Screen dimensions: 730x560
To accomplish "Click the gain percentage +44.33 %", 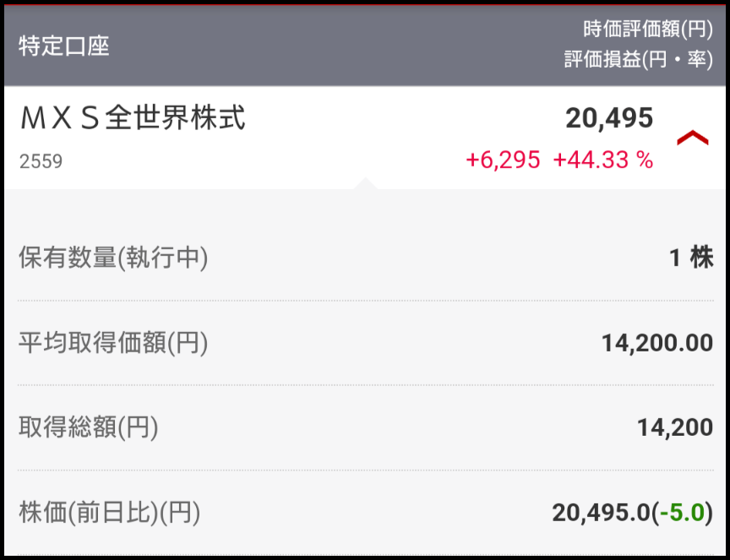I will pyautogui.click(x=602, y=160).
